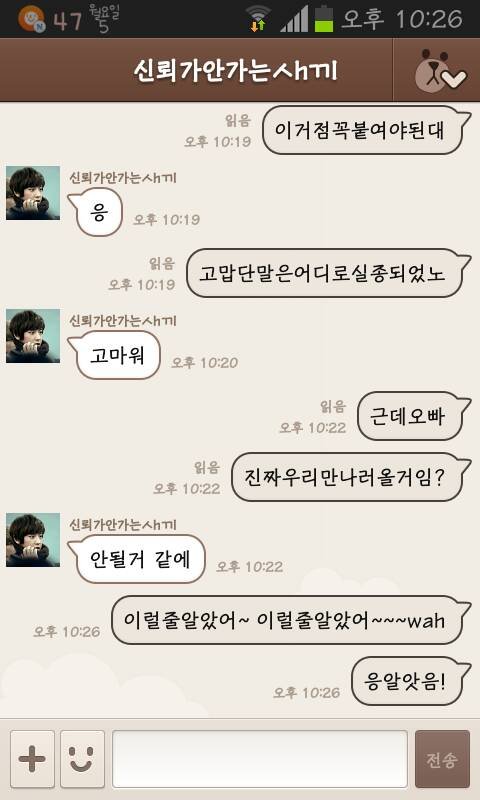
Task: Tap sender name above 고마워 bubble
Action: (123, 321)
